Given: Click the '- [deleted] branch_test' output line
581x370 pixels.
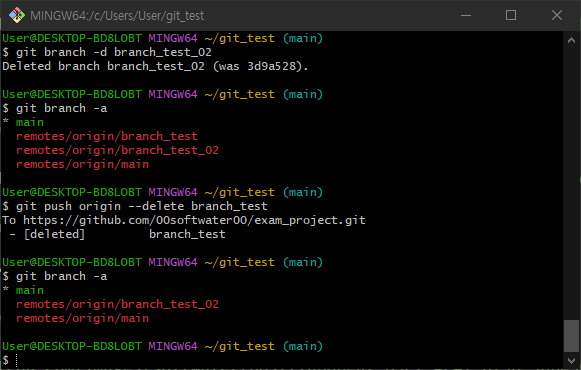Looking at the screenshot, I should coord(117,234).
